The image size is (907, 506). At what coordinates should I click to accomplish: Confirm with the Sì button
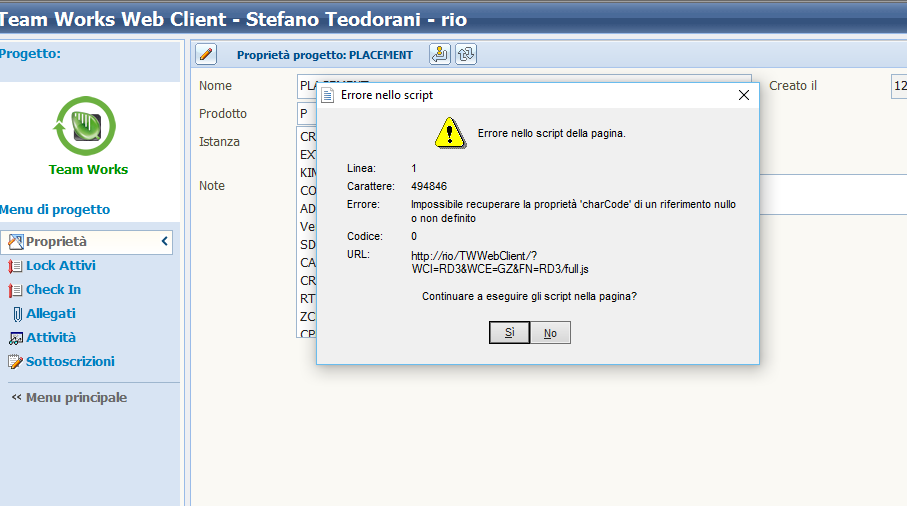tap(509, 333)
